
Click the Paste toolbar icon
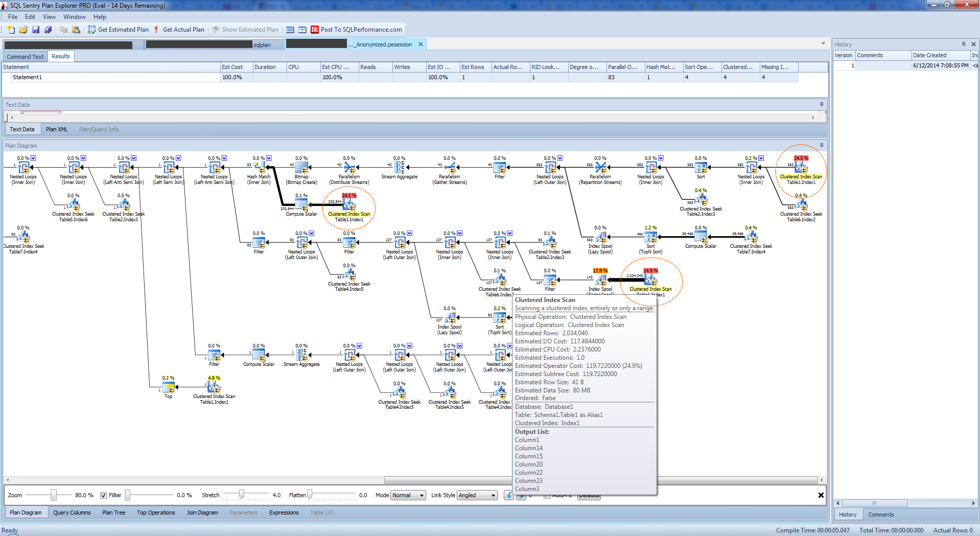[x=76, y=30]
